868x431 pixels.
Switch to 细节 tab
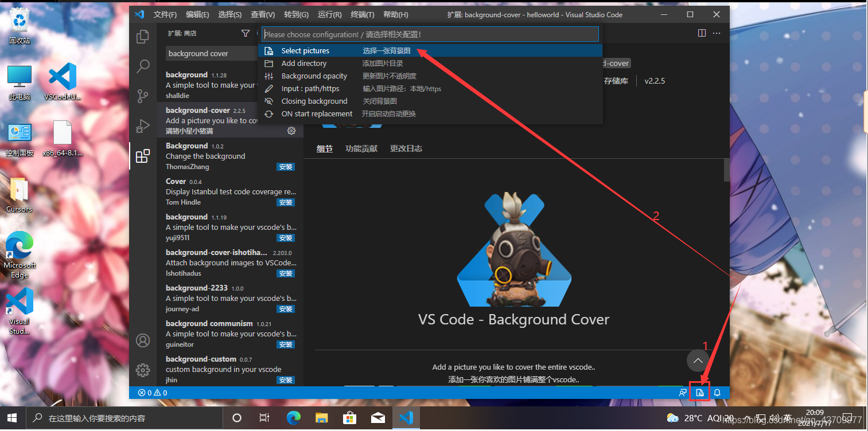click(325, 148)
